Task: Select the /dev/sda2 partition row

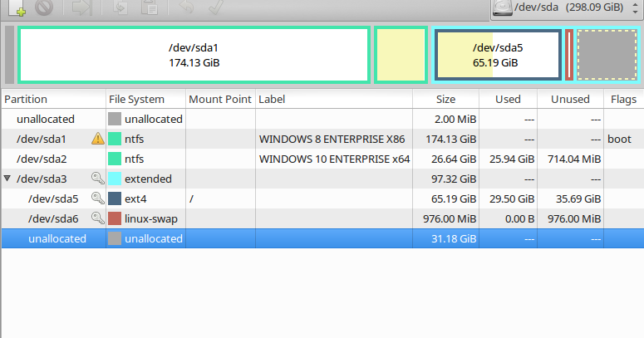Action: 249,159
